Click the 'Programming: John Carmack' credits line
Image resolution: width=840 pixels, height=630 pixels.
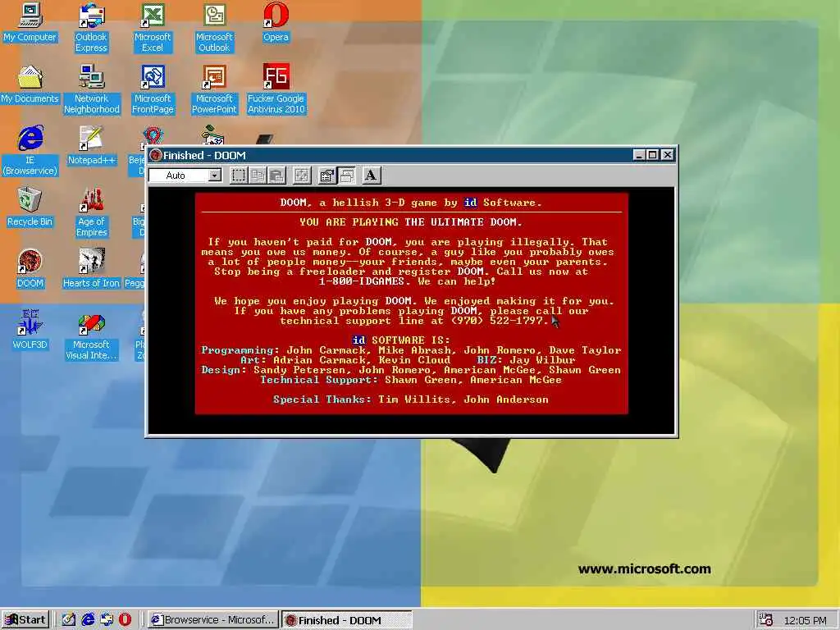point(411,350)
